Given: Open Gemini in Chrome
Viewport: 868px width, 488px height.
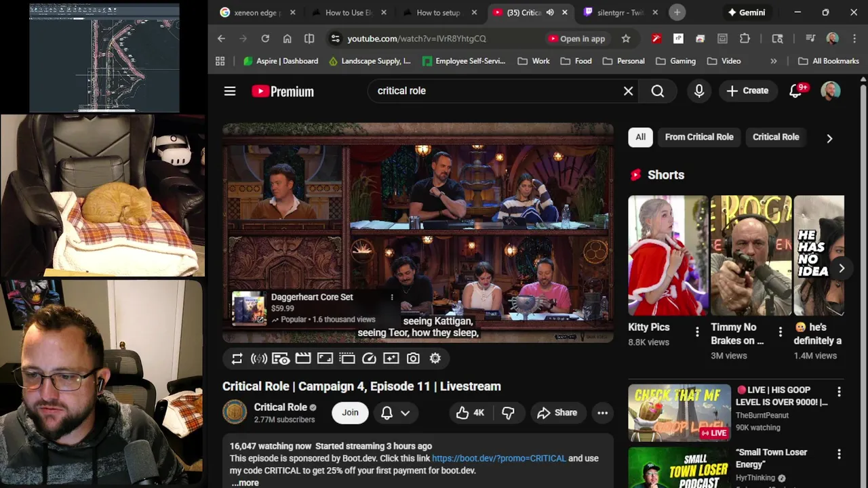Looking at the screenshot, I should [746, 12].
